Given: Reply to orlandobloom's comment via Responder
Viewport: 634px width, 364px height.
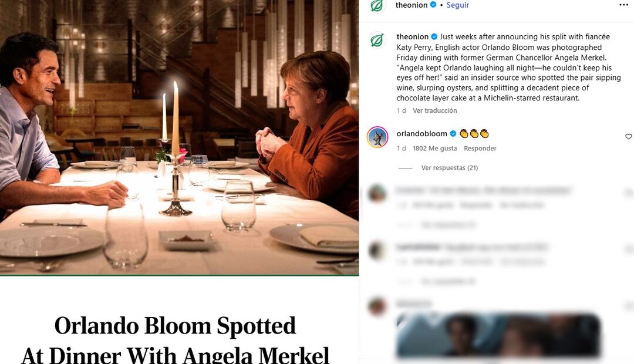Looking at the screenshot, I should pyautogui.click(x=480, y=149).
